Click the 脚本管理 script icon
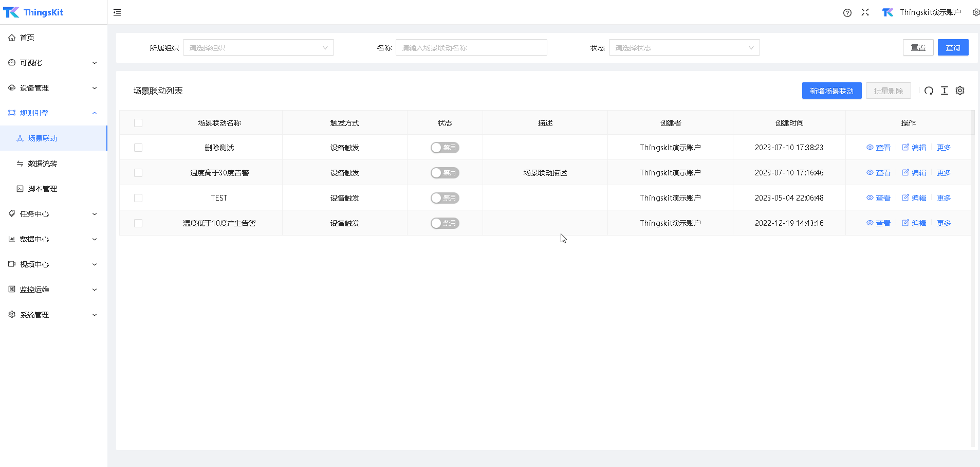 click(20, 189)
